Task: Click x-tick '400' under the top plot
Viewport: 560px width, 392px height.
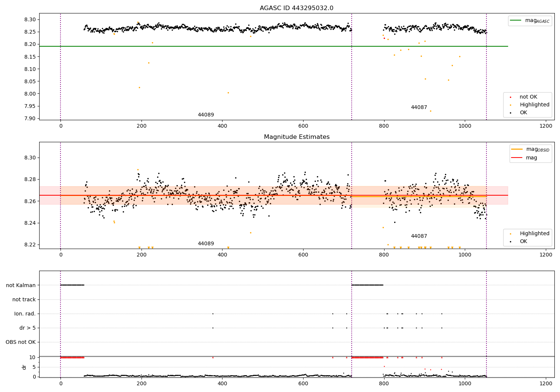Action: pyautogui.click(x=222, y=126)
